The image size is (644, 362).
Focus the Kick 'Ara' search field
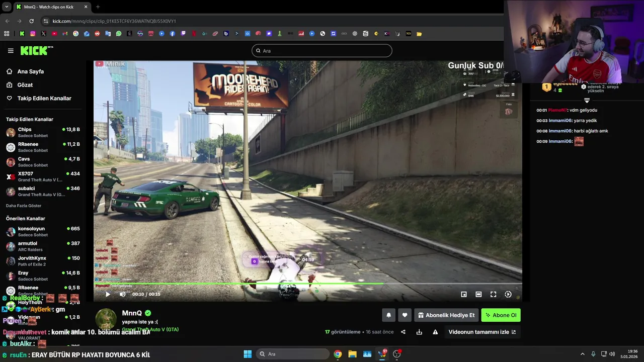point(321,51)
